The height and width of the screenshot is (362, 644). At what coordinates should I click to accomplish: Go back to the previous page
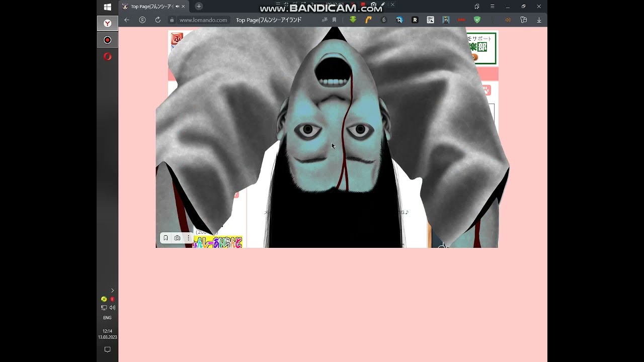coord(127,20)
